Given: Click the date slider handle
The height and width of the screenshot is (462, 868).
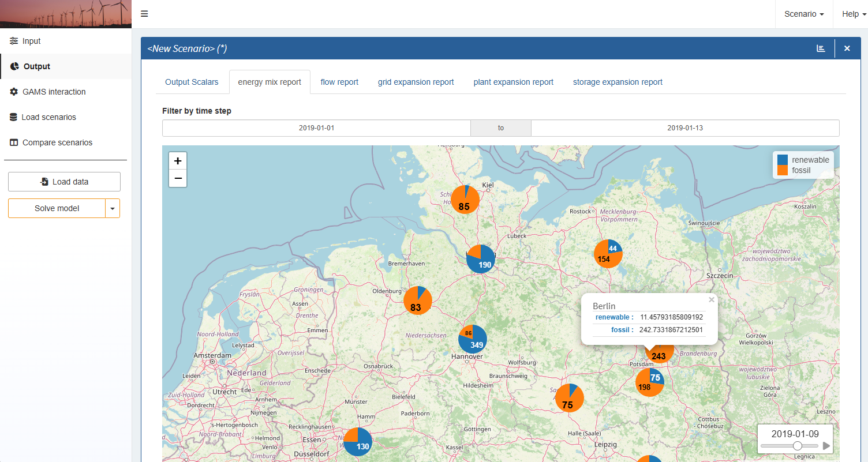Looking at the screenshot, I should [x=797, y=446].
